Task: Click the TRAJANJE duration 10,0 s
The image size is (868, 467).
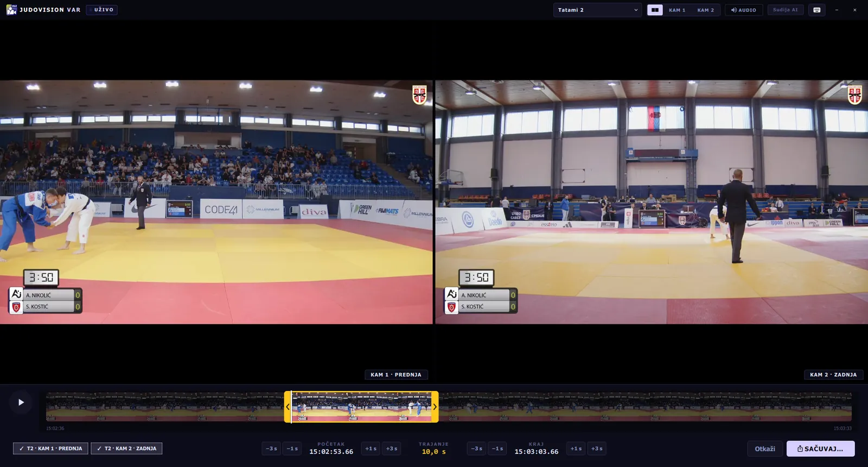Action: [x=434, y=452]
